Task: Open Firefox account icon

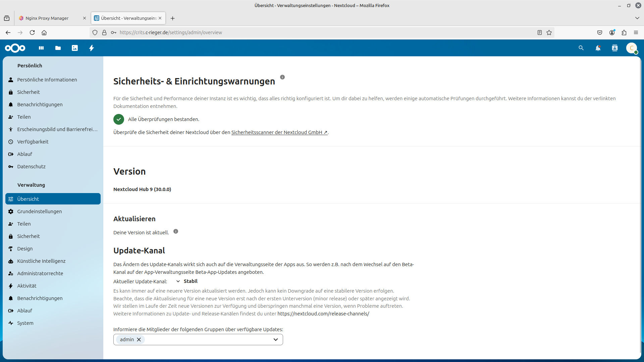Action: 612,33
